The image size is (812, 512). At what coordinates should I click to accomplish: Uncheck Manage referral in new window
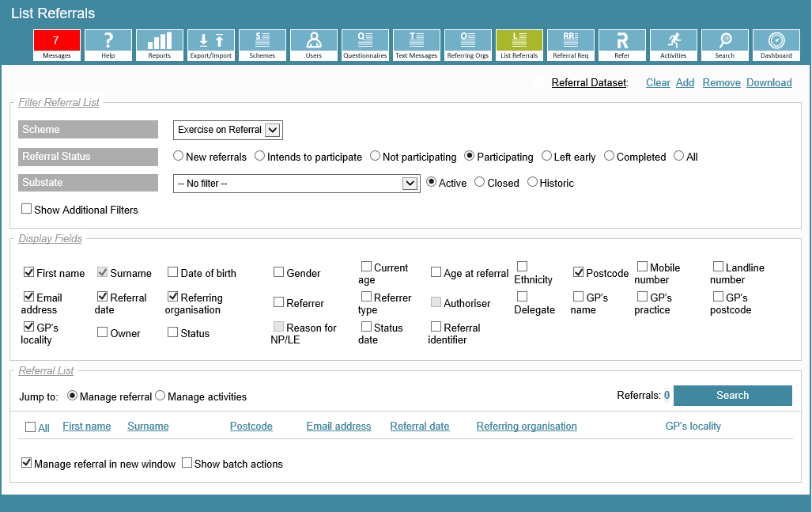(26, 463)
